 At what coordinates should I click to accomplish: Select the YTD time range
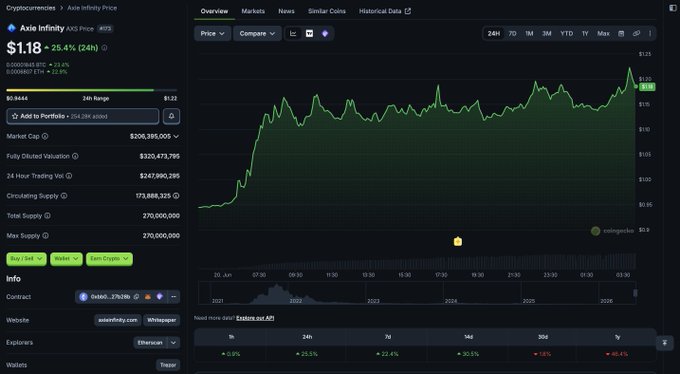(566, 33)
